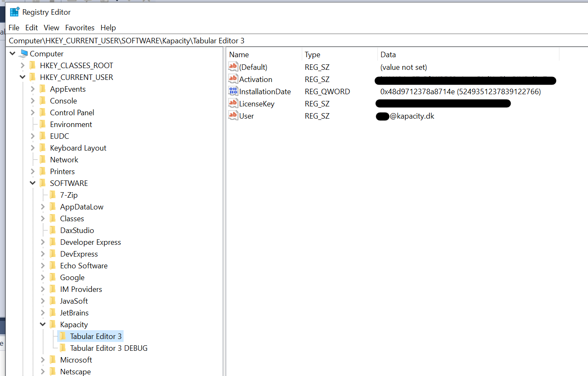Open the View menu

51,27
